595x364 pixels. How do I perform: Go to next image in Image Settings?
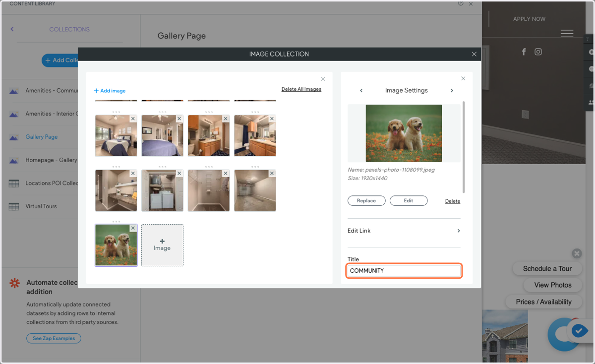[452, 91]
